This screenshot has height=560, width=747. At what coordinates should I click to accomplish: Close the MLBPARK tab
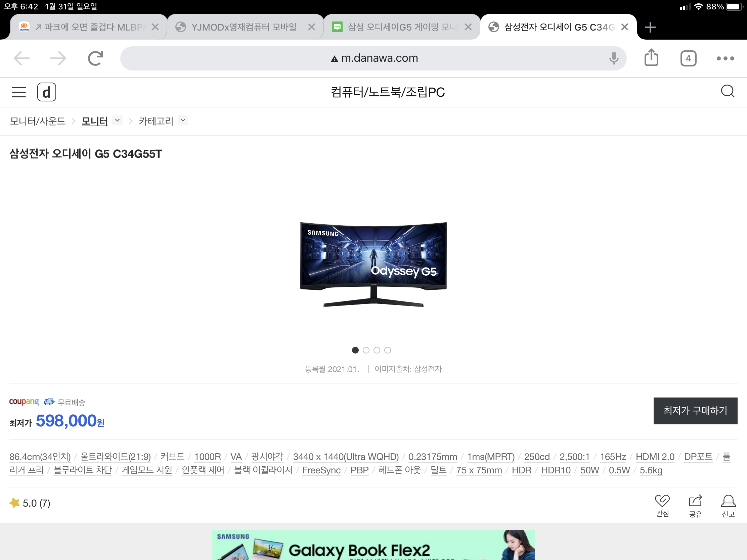155,27
